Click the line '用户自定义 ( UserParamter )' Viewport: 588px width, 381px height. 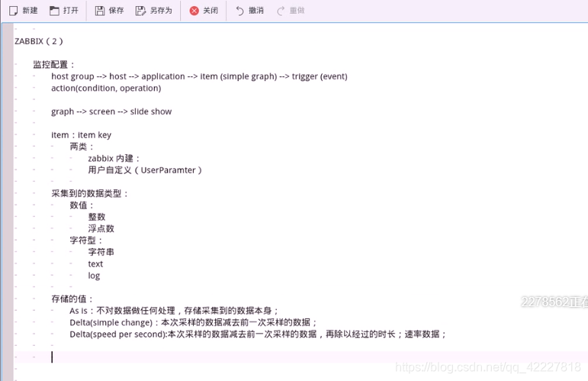(x=145, y=170)
